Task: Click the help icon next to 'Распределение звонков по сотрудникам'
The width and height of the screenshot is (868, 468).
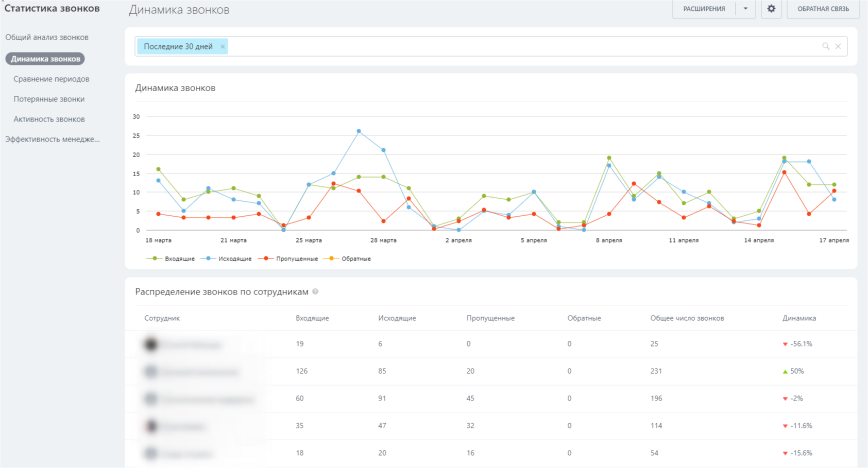Action: 315,291
